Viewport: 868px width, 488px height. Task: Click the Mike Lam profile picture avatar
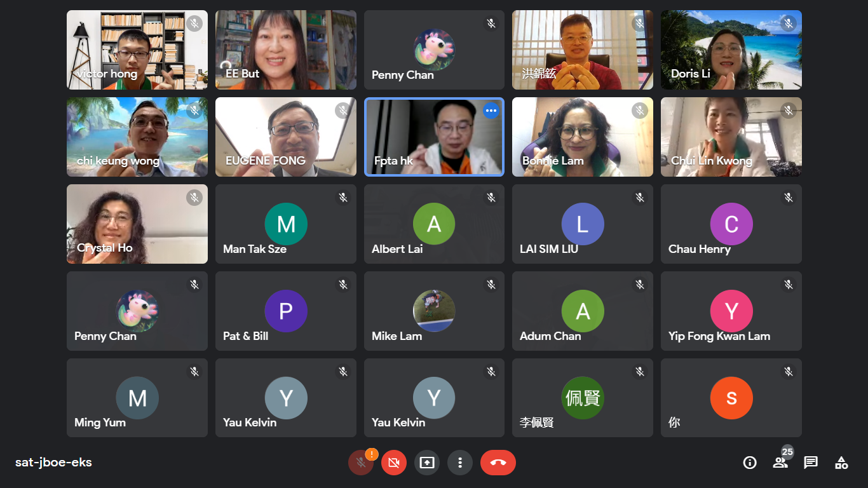pos(434,311)
